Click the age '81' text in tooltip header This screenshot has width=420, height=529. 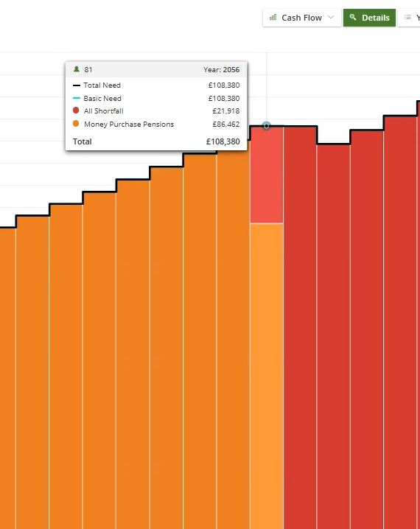88,69
